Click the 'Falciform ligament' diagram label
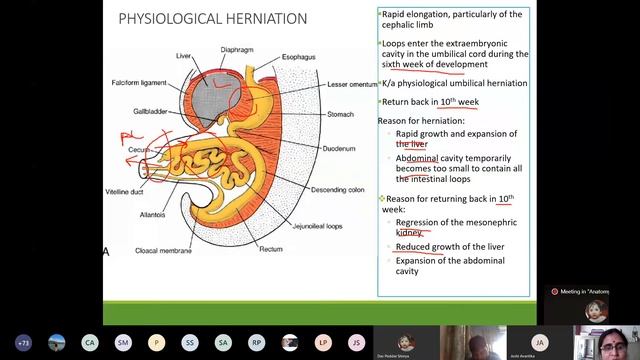This screenshot has height=360, width=640. pyautogui.click(x=139, y=83)
